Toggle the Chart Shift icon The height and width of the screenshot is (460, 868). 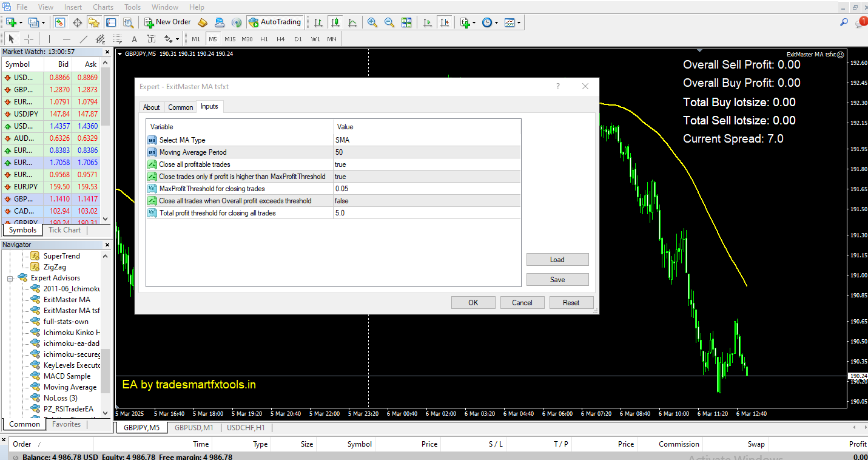pyautogui.click(x=445, y=22)
